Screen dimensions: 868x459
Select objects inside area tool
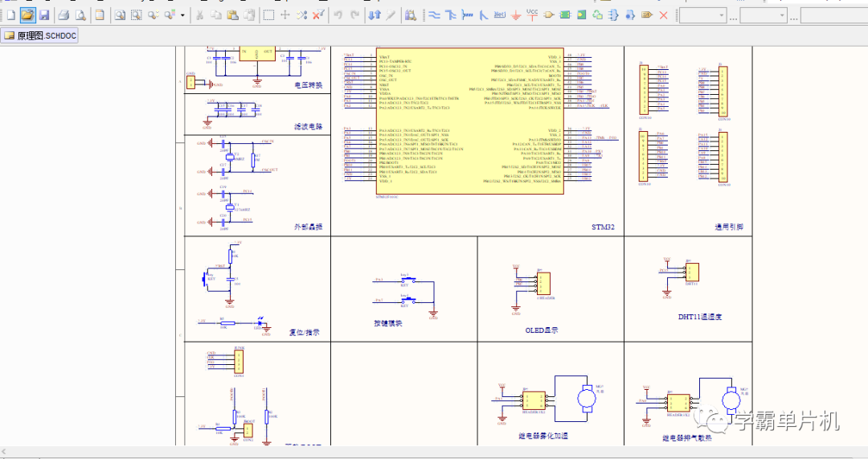pyautogui.click(x=268, y=15)
